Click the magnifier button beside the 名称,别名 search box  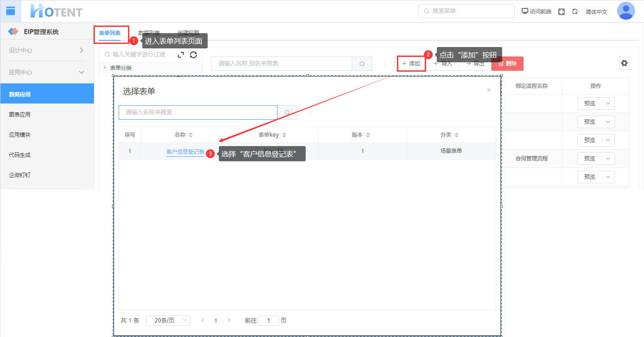click(x=362, y=64)
